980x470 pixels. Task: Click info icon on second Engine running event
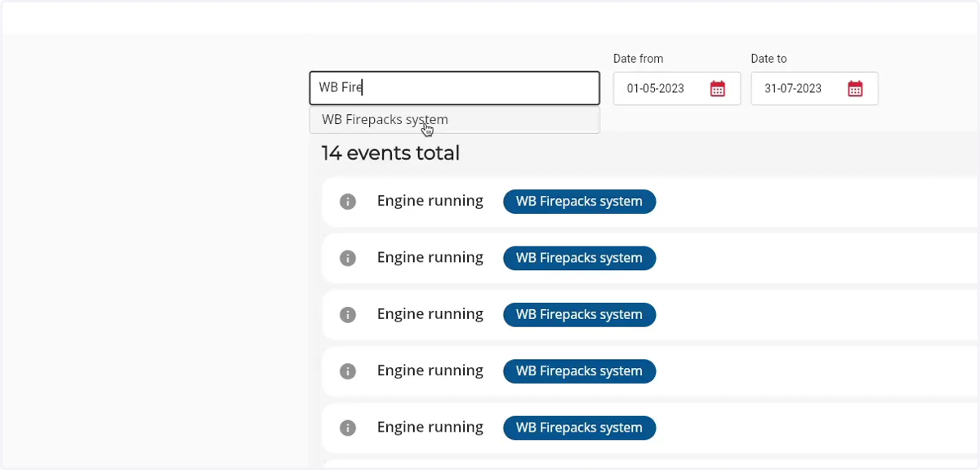point(348,258)
